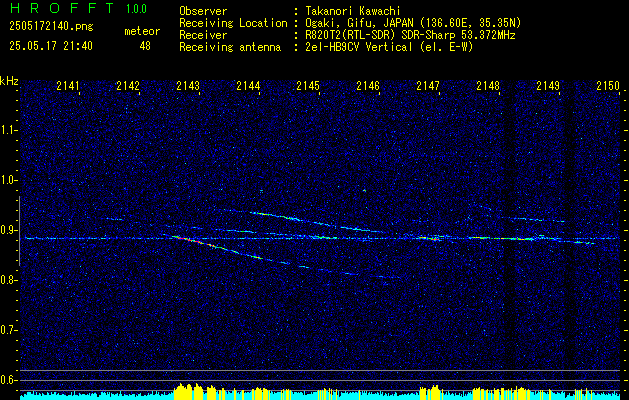Click the 0.8 kHz frequency tick label

8,280
